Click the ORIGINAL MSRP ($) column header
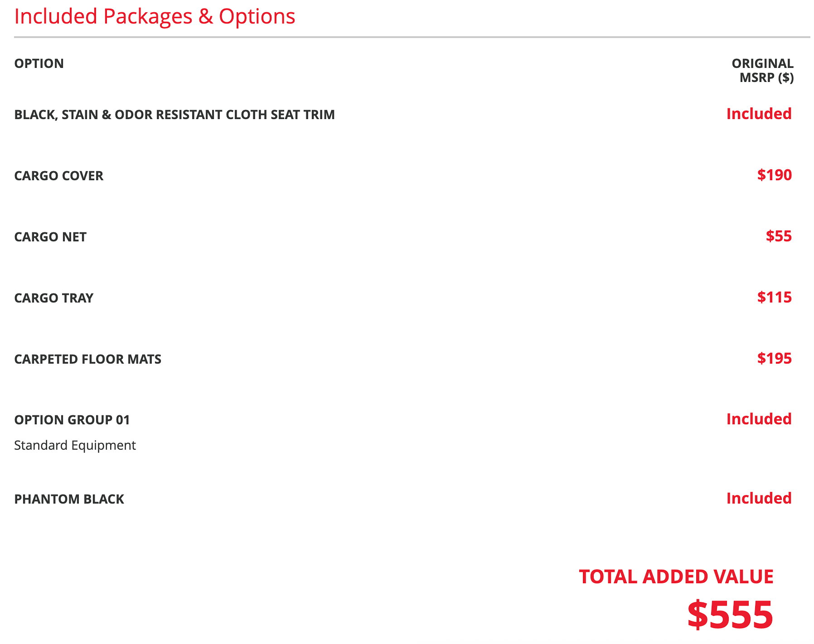814x644 pixels. click(x=762, y=70)
